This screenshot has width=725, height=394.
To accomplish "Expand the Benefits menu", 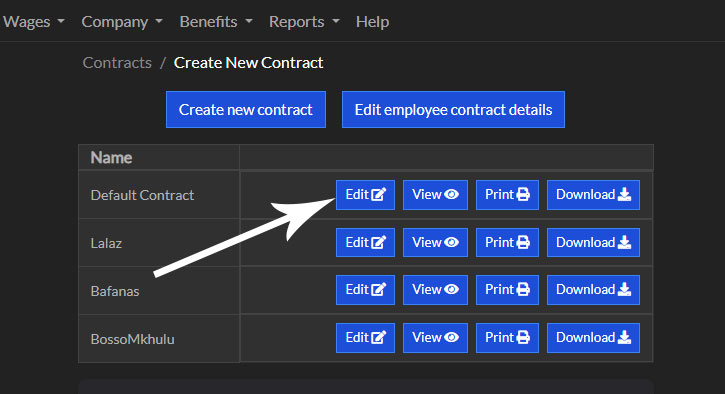I will [x=216, y=22].
